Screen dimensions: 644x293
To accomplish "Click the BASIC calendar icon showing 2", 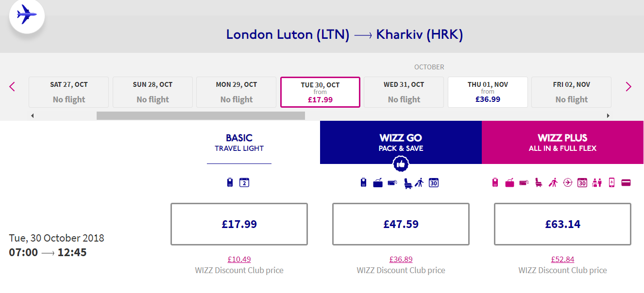I will pos(244,183).
